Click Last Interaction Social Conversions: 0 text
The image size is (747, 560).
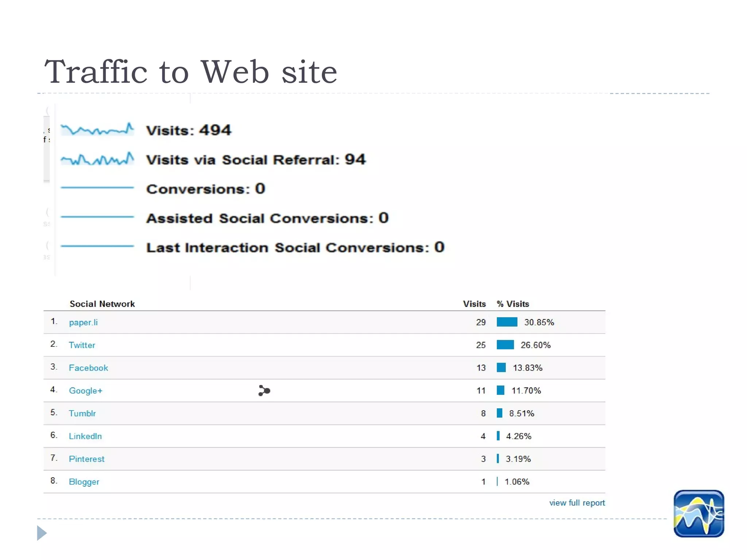295,247
